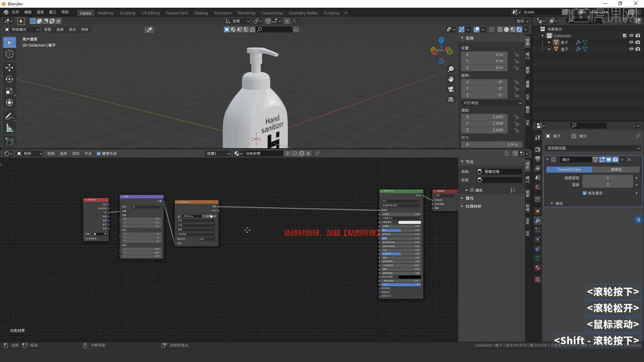
Task: Select the Move tool in viewport toolbar
Action: click(x=9, y=68)
